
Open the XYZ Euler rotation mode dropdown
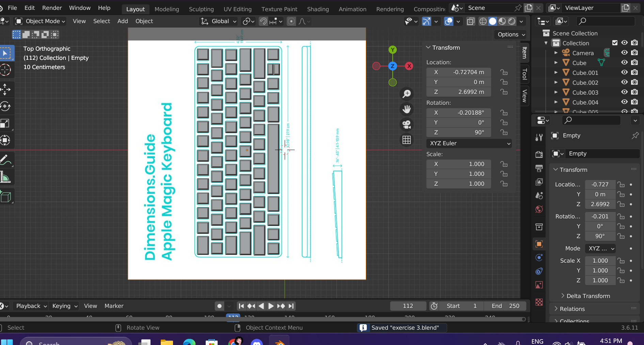[x=469, y=143]
